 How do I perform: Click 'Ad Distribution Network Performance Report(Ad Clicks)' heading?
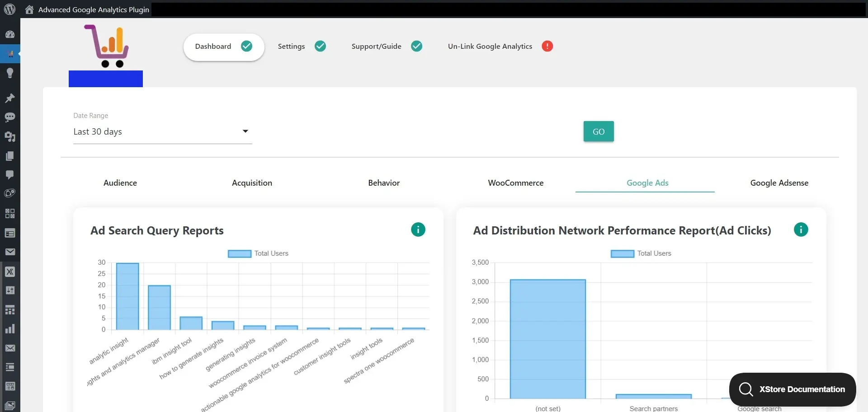pos(622,231)
